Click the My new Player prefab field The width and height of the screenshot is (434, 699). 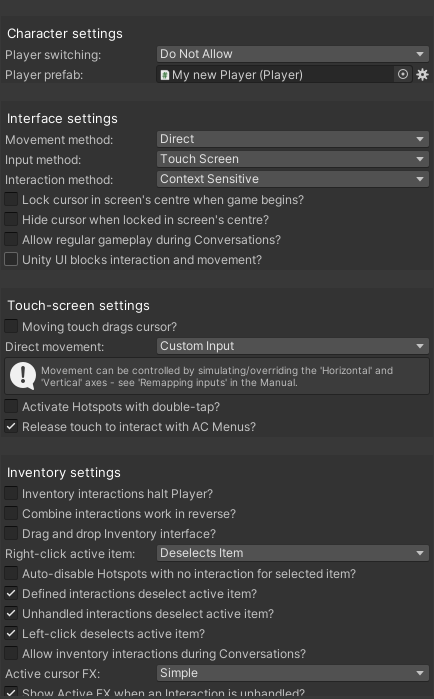[x=275, y=74]
